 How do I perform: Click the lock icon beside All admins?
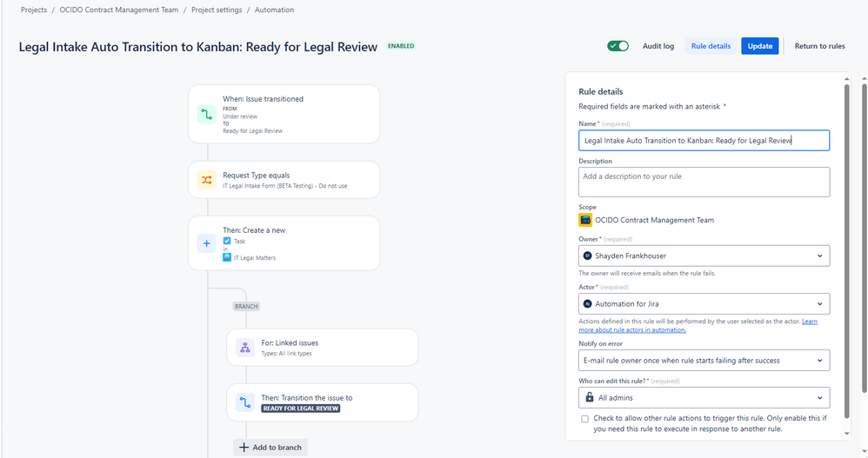pos(589,397)
